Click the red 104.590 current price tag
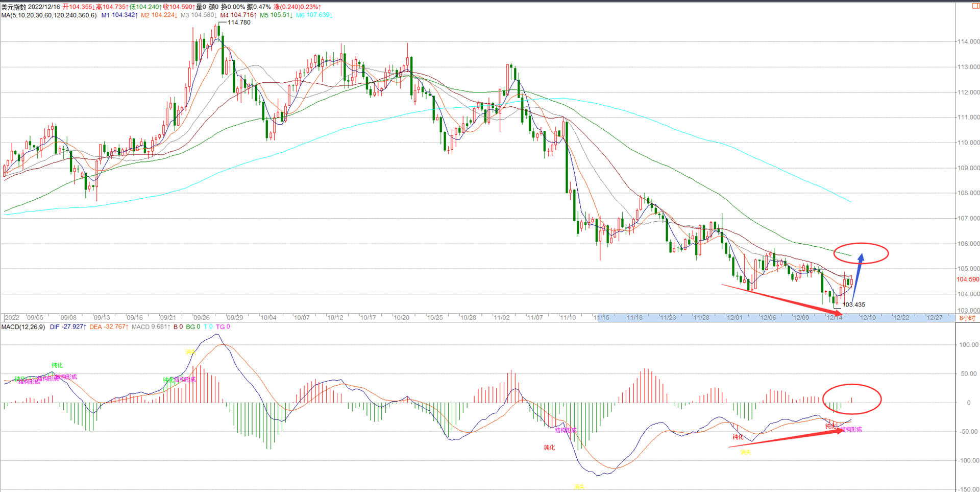Image resolution: width=980 pixels, height=492 pixels. 968,279
